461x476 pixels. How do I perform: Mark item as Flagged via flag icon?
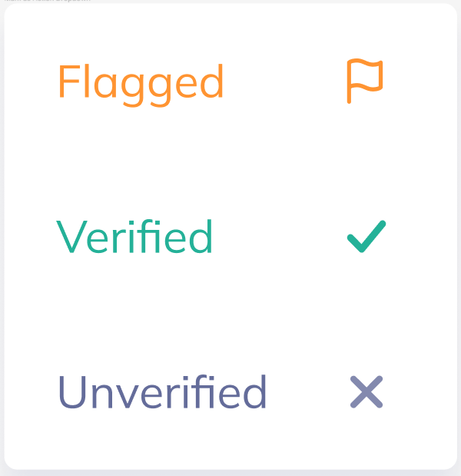[365, 81]
